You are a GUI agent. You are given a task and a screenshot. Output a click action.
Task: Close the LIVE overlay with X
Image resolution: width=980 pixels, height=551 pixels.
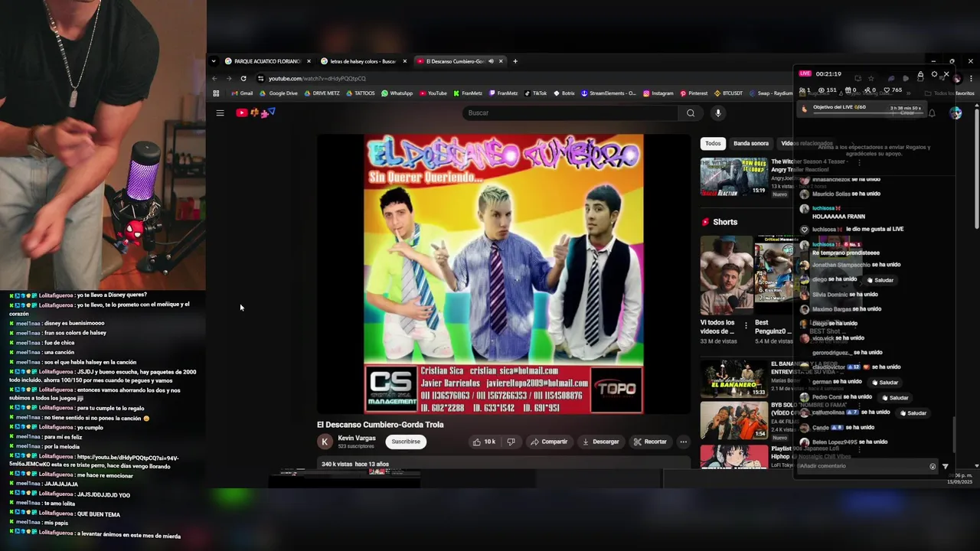(946, 74)
